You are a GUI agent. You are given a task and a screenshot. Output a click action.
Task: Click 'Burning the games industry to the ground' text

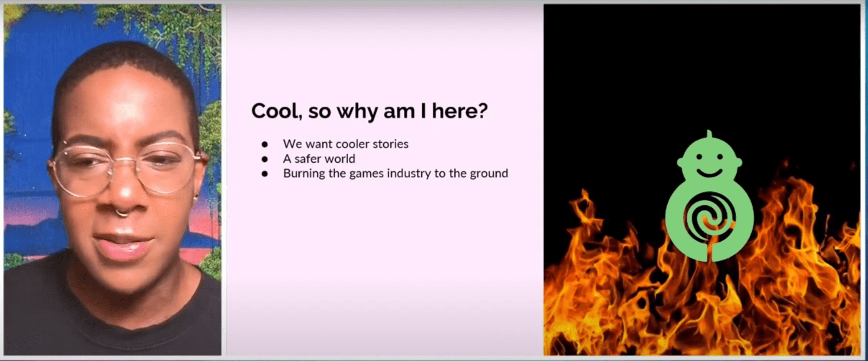[x=395, y=173]
